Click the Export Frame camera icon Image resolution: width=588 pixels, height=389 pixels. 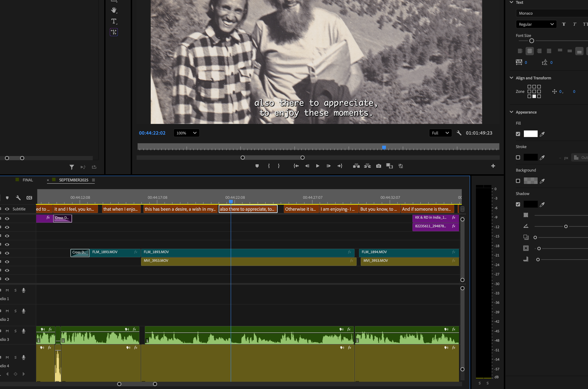[x=378, y=166]
